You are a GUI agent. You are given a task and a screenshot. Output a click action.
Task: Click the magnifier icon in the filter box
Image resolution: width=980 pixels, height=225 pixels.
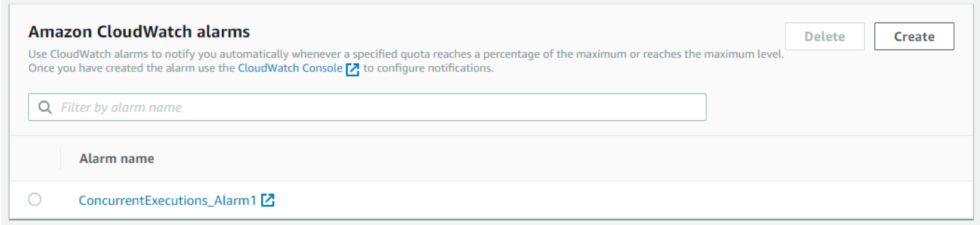(45, 107)
